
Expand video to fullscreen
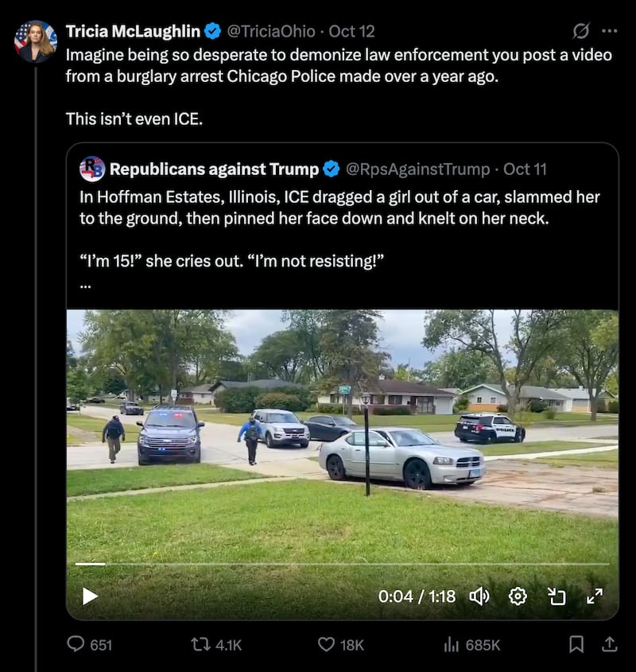[594, 596]
